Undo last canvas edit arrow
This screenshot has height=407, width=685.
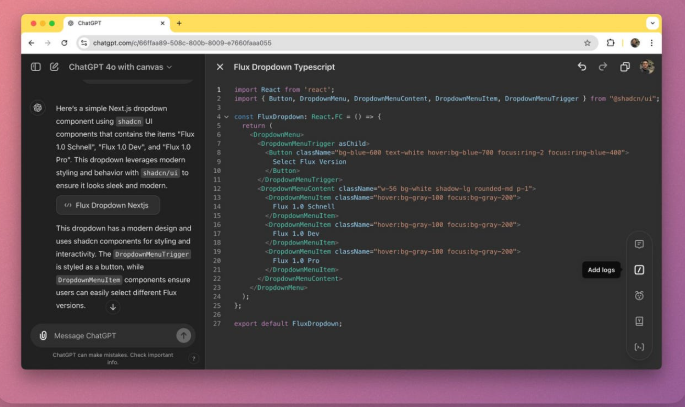click(582, 67)
